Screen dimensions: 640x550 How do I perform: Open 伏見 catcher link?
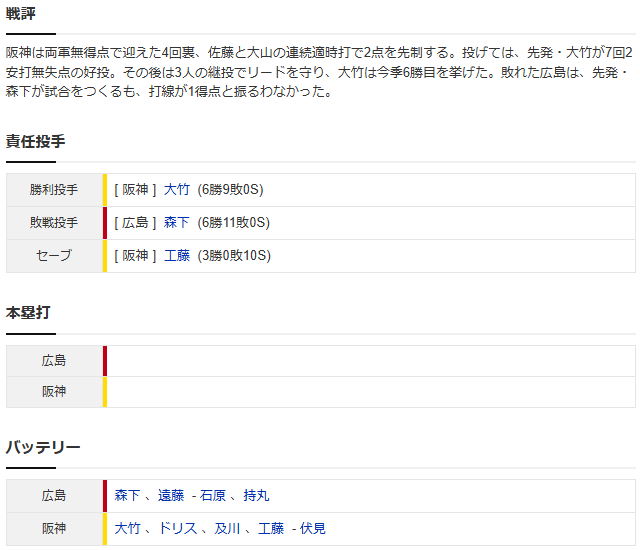pos(313,529)
